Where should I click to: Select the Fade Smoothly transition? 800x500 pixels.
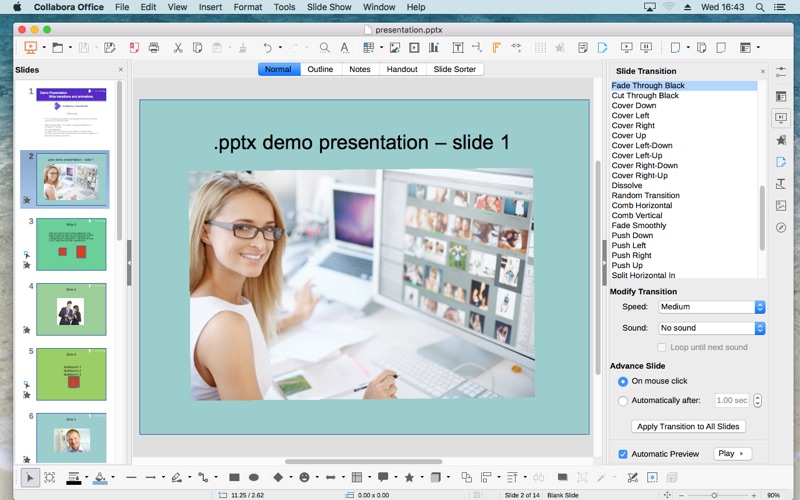639,226
